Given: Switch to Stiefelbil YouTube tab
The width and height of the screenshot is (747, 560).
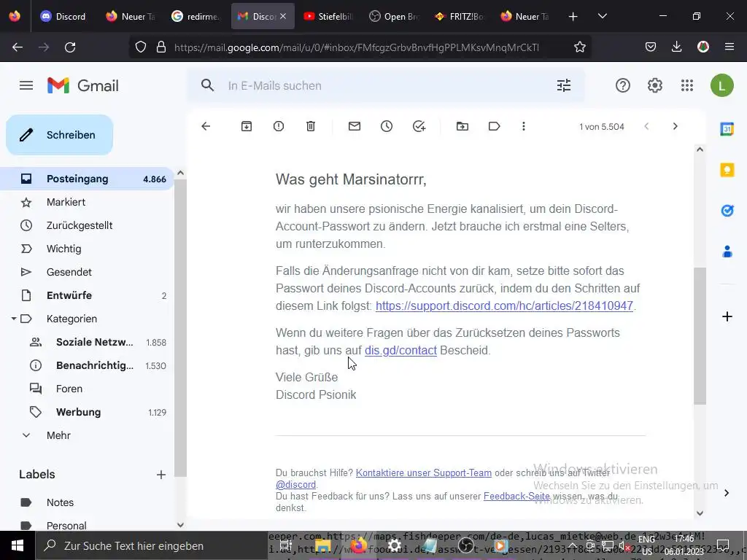Looking at the screenshot, I should tap(329, 16).
